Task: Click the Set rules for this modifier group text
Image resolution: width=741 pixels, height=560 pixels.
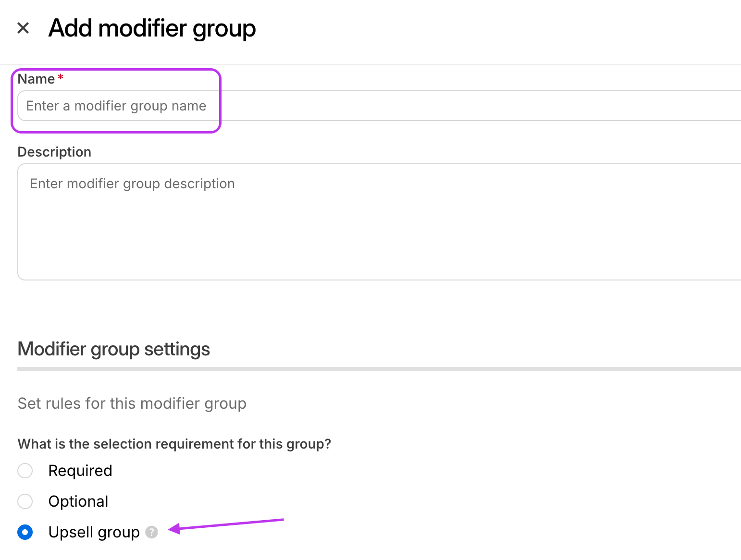Action: coord(132,403)
